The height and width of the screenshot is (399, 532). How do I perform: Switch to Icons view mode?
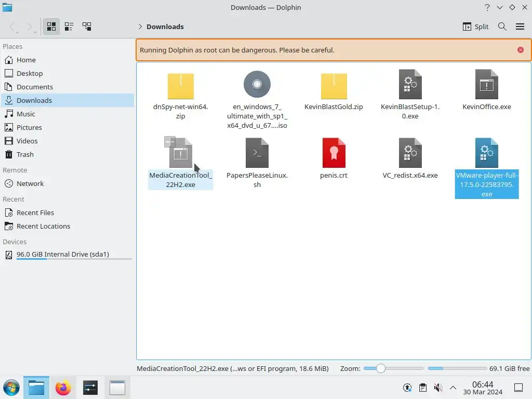[51, 26]
